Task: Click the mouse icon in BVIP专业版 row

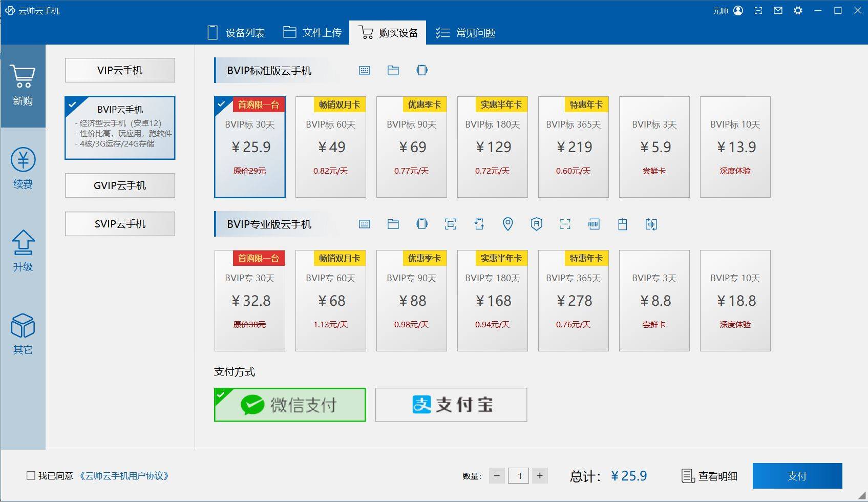Action: [622, 224]
